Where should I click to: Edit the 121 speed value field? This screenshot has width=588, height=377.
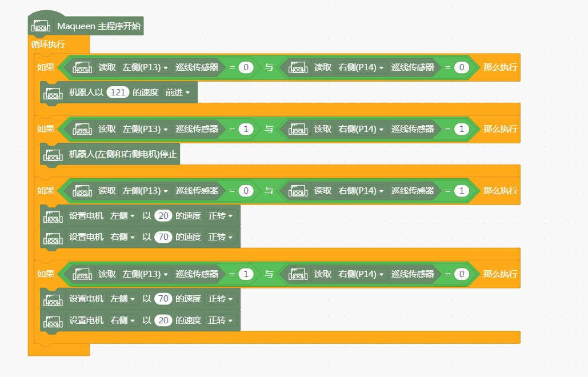click(118, 93)
